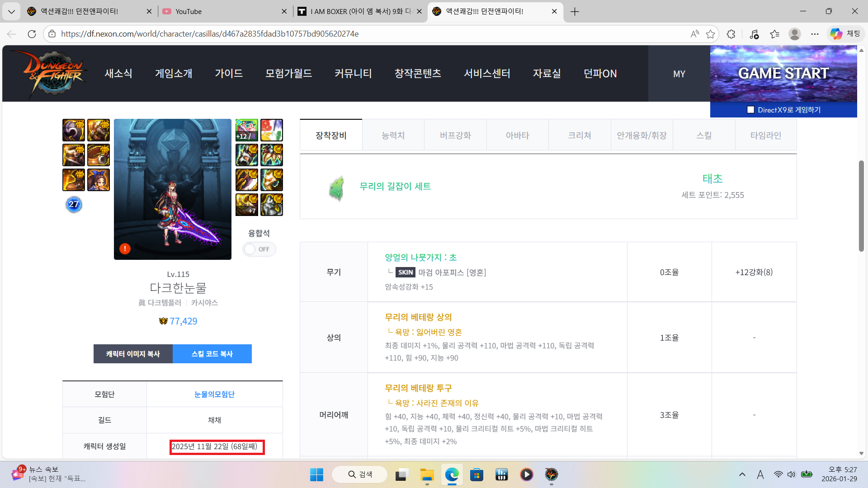
Task: Refresh the browser page
Action: click(x=32, y=34)
